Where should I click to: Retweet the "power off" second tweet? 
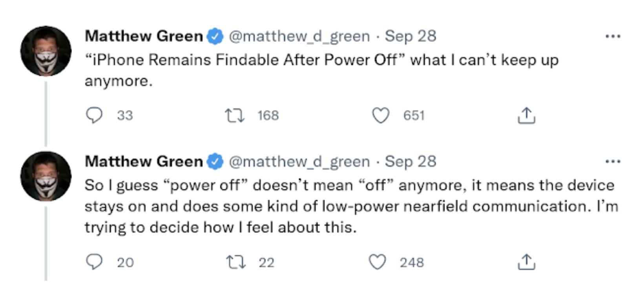click(236, 262)
